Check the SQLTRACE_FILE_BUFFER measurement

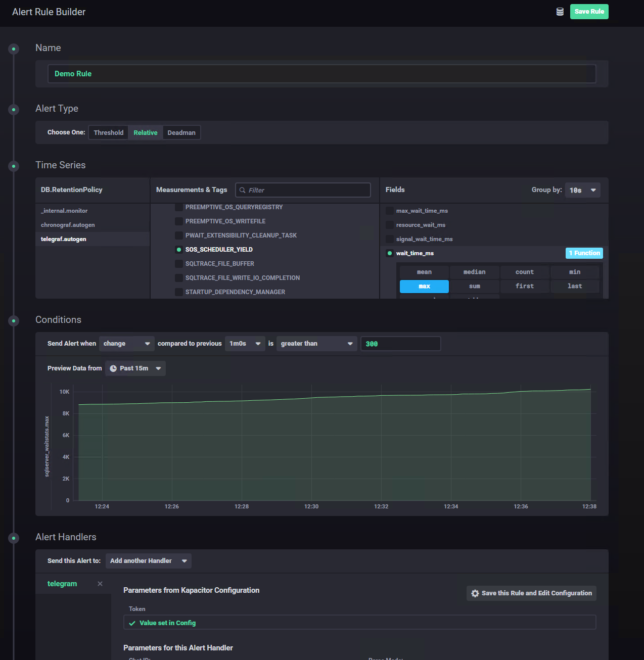178,264
